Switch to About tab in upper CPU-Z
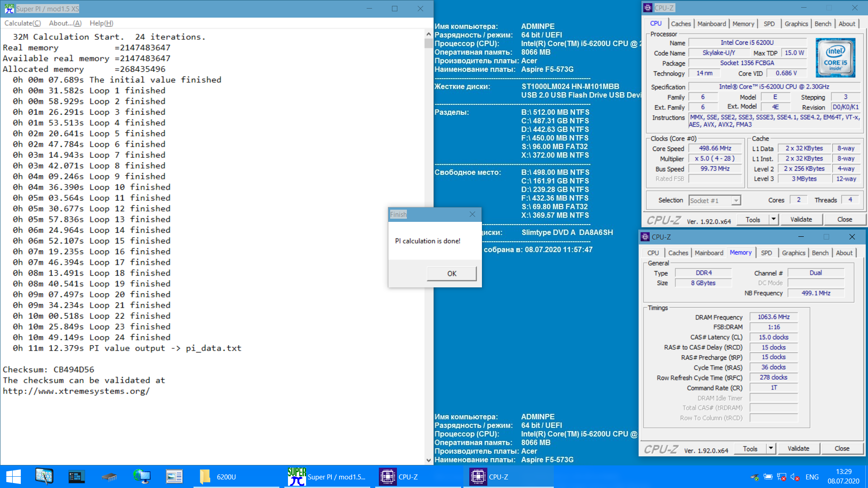This screenshot has width=868, height=488. pos(847,24)
